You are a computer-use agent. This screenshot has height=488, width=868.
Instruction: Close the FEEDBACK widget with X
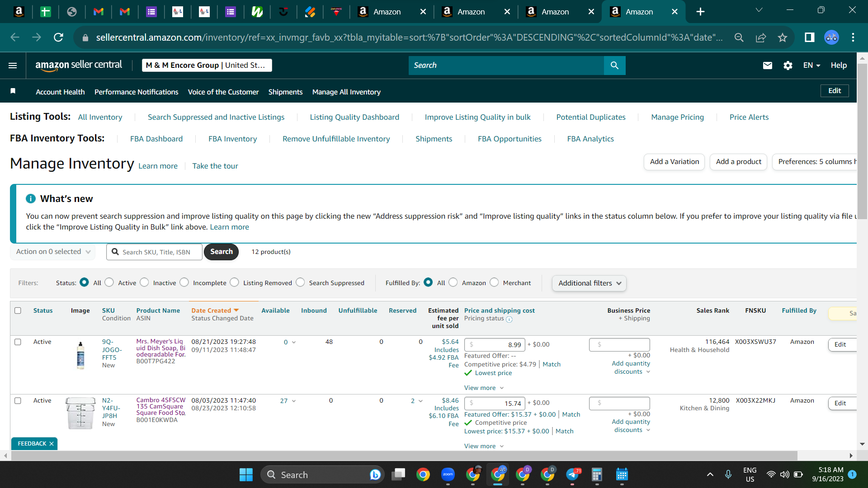pyautogui.click(x=52, y=444)
